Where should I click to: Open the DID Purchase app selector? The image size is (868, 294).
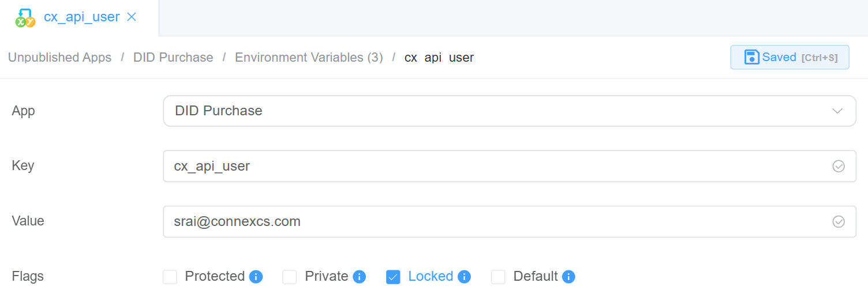click(x=496, y=111)
